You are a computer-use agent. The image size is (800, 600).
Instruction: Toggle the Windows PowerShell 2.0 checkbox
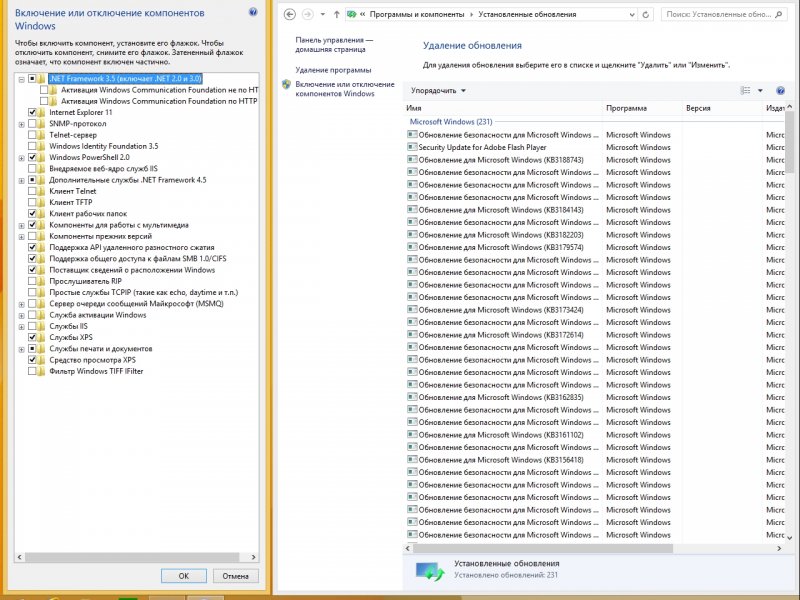point(32,157)
